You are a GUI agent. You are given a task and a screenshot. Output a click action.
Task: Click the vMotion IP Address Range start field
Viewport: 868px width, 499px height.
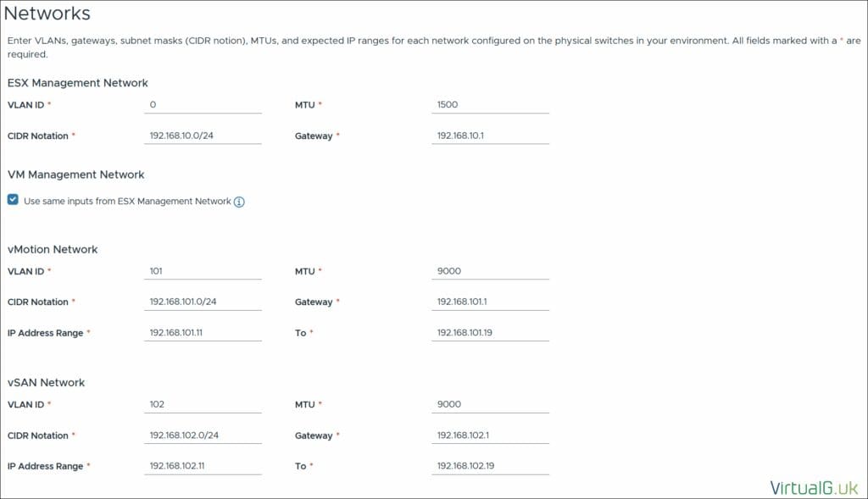[x=203, y=333]
